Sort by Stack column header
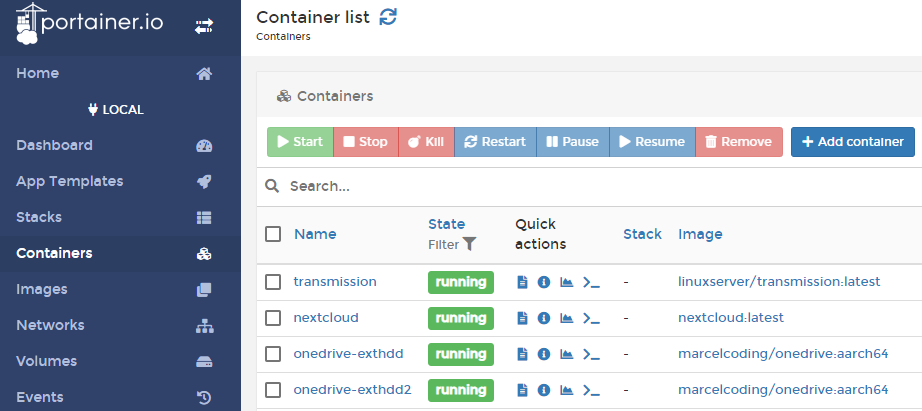The image size is (922, 411). [642, 234]
